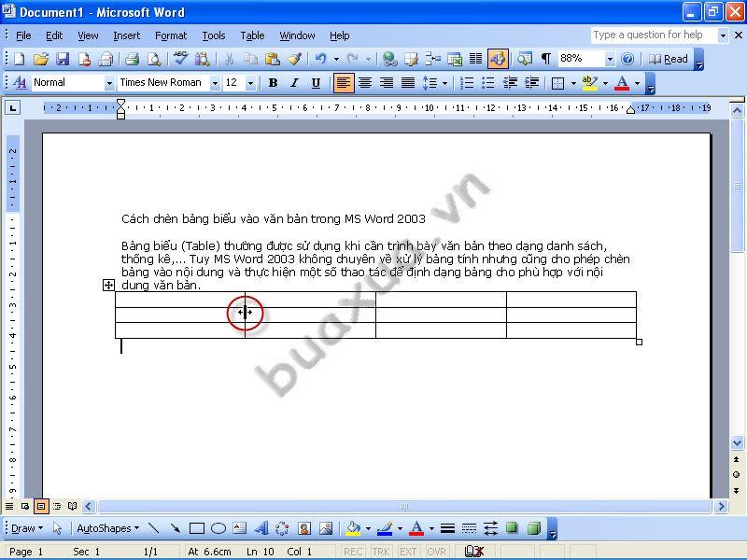Insert Table using the grid icon

[432, 59]
